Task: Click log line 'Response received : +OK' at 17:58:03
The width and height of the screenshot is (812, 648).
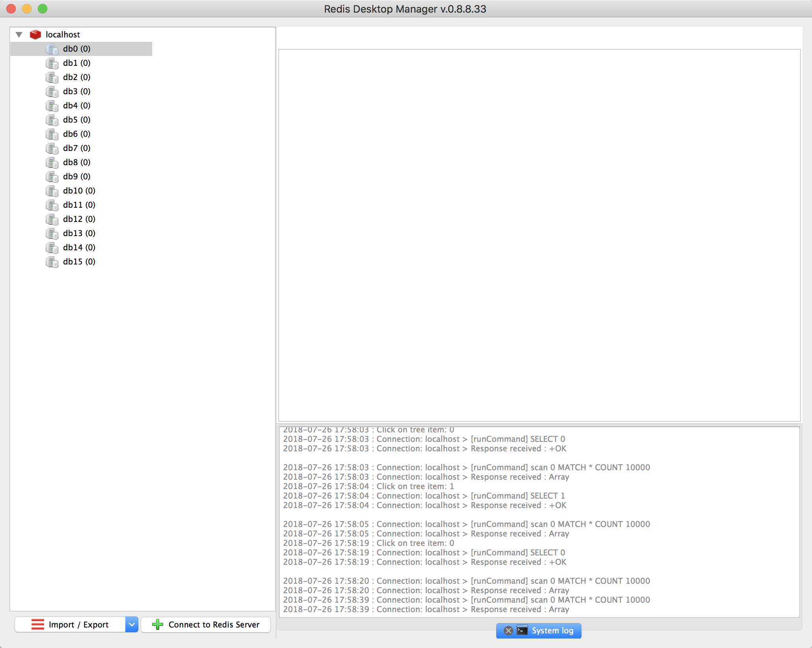Action: (x=425, y=449)
